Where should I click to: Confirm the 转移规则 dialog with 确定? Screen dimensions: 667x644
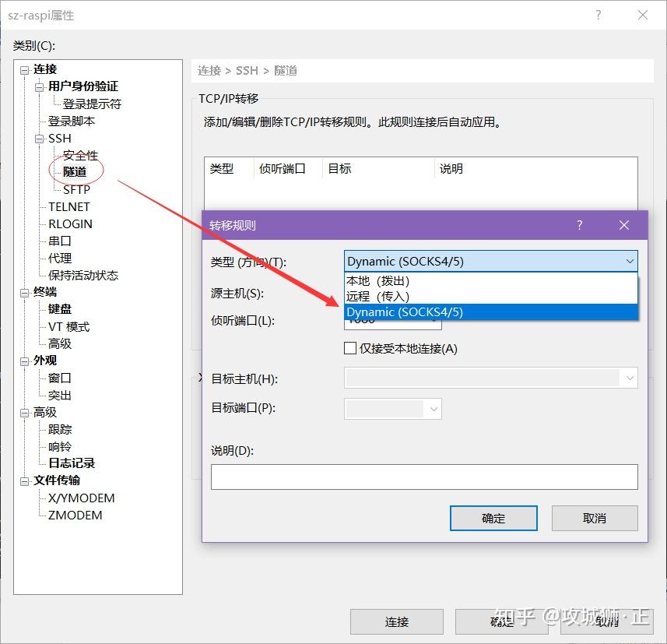point(493,518)
